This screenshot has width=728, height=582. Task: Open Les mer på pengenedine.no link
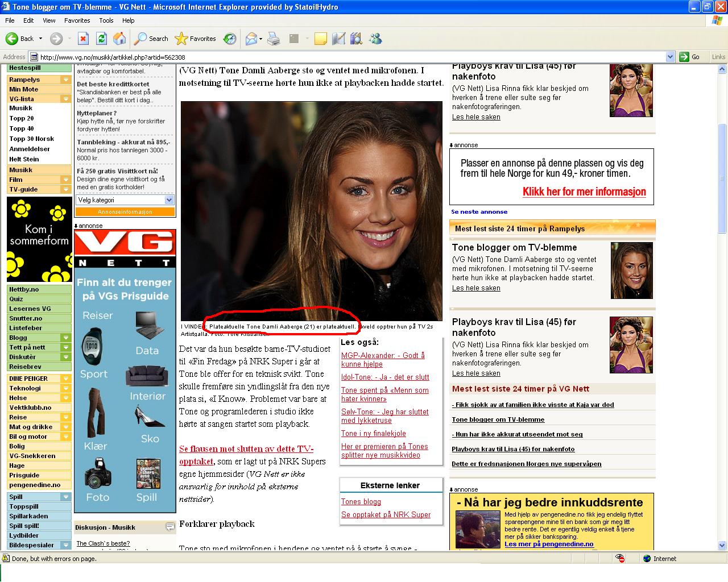(549, 544)
